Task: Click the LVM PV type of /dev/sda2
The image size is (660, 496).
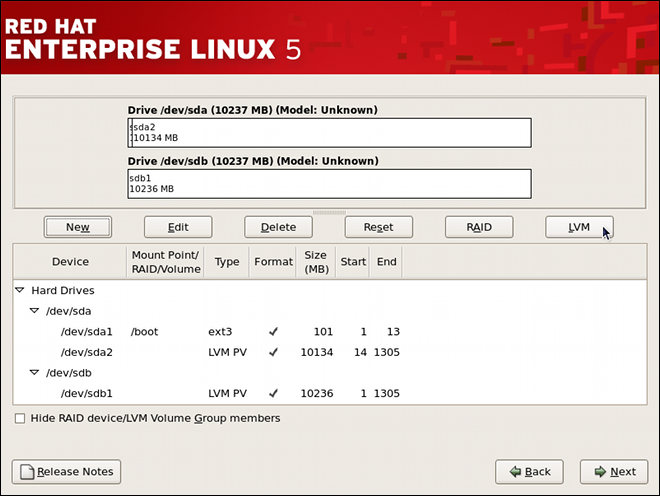Action: click(x=227, y=352)
